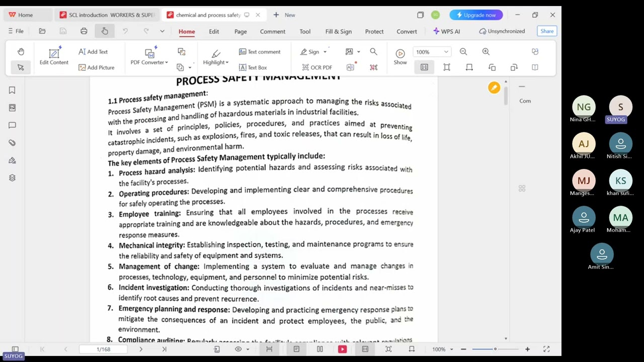644x362 pixels.
Task: Add a Text comment
Action: [x=260, y=52]
